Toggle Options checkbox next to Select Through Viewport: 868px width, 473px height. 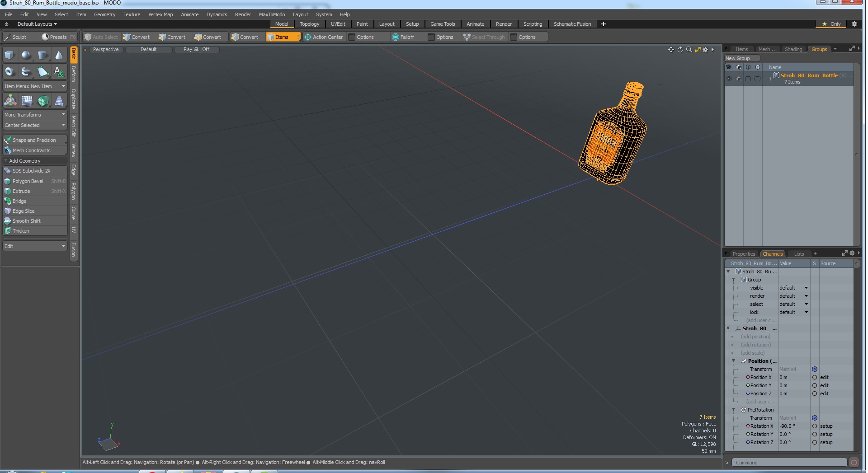pos(514,37)
